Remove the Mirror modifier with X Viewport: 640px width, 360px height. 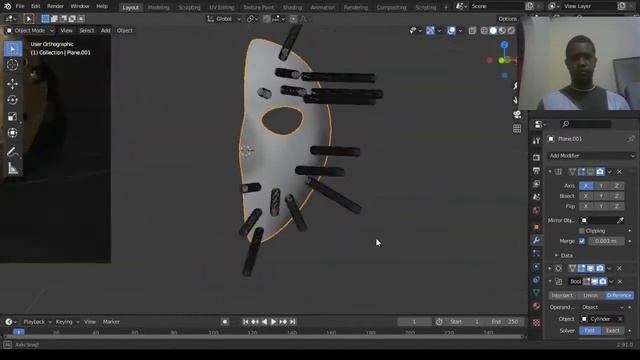(620, 172)
